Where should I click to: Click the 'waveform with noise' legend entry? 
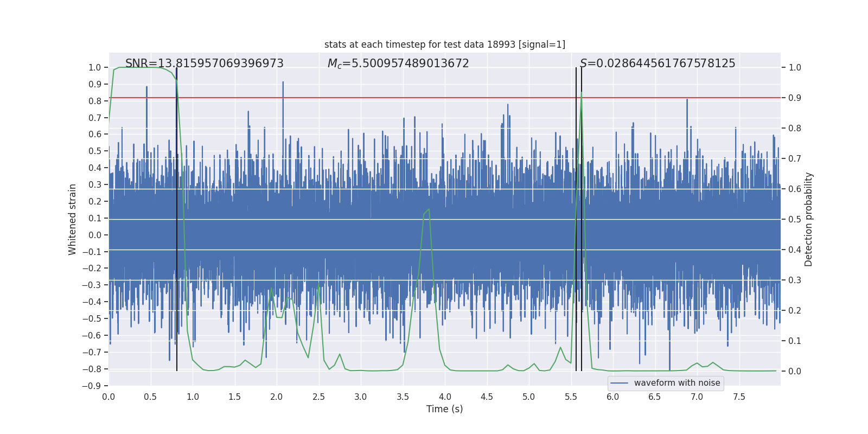point(677,383)
